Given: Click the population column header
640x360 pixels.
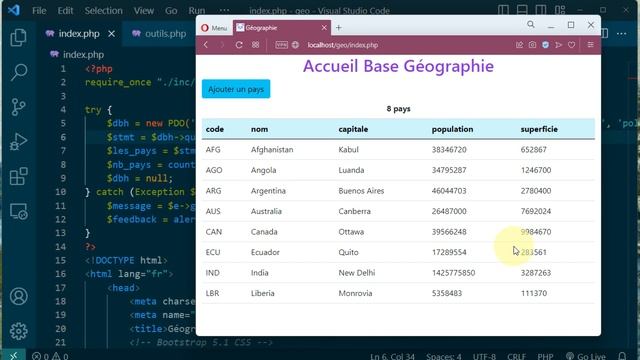Looking at the screenshot, I should tap(452, 129).
